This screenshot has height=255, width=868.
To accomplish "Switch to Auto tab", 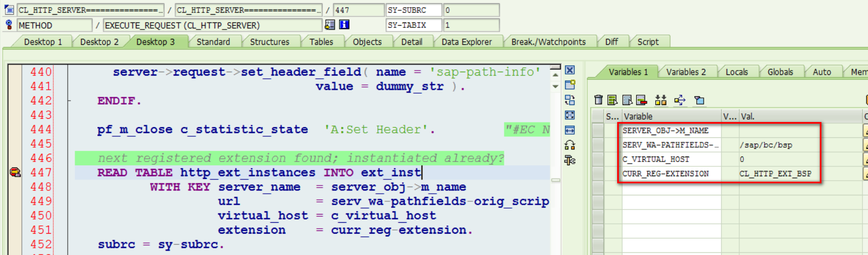I will pyautogui.click(x=821, y=72).
